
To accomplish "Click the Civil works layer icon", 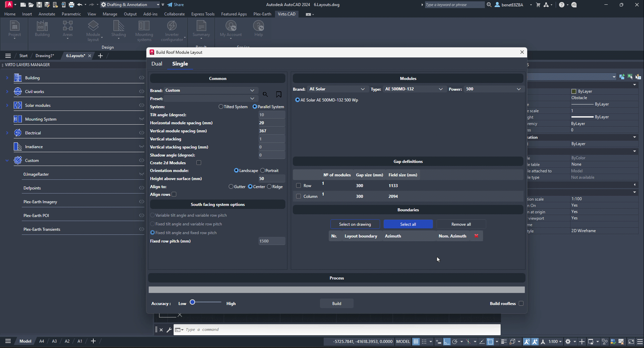I will pos(18,92).
